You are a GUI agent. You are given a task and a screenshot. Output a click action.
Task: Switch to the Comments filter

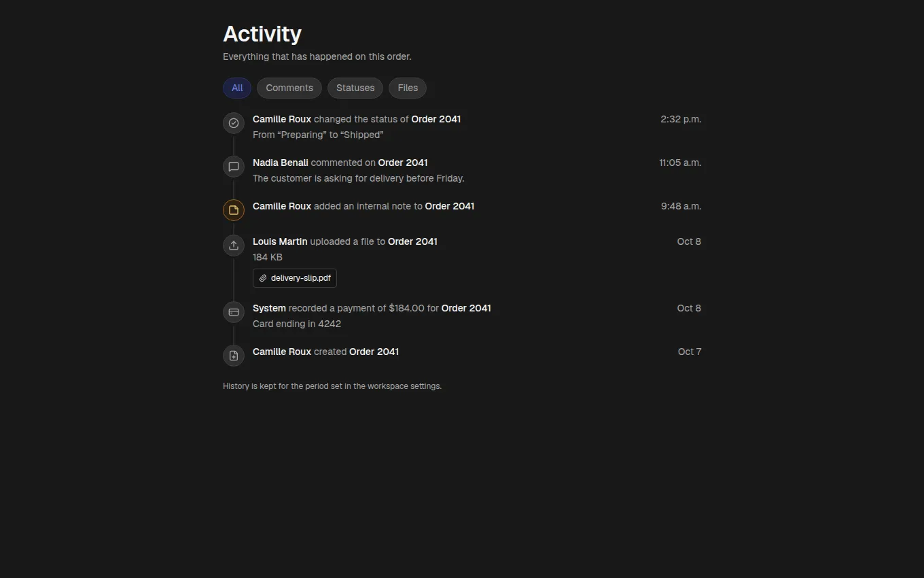289,88
